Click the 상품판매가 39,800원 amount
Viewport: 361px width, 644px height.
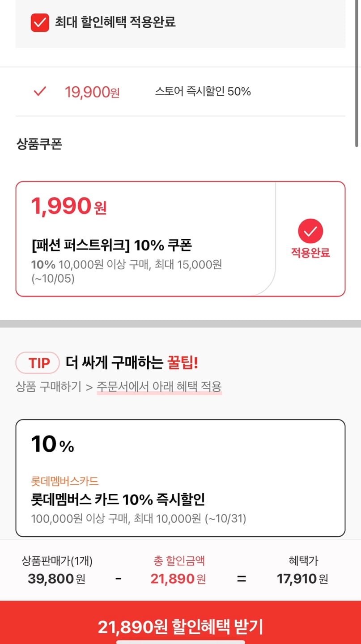[57, 579]
